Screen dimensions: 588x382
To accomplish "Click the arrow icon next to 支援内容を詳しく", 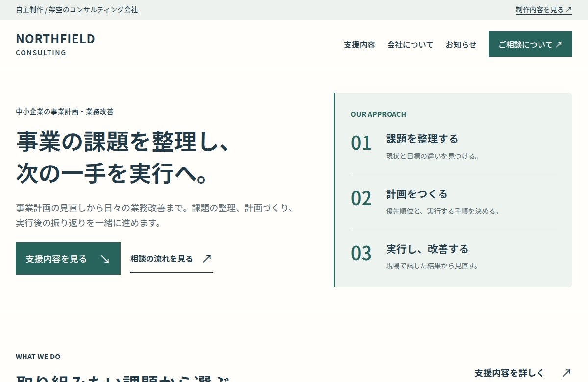I will (566, 373).
